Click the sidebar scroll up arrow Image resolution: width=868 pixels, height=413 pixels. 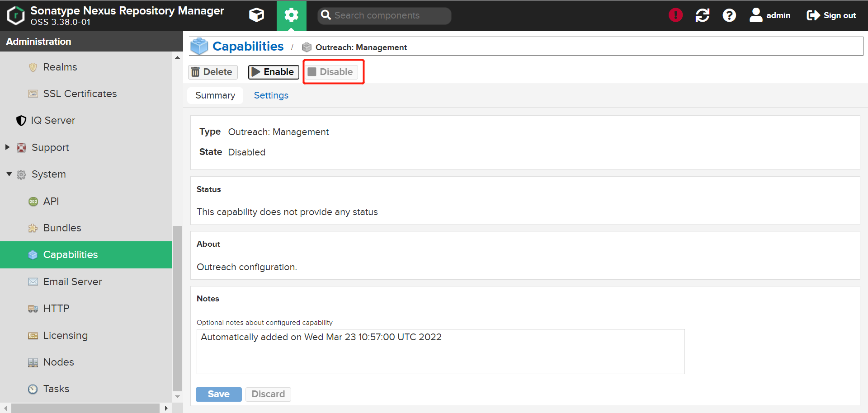click(177, 57)
